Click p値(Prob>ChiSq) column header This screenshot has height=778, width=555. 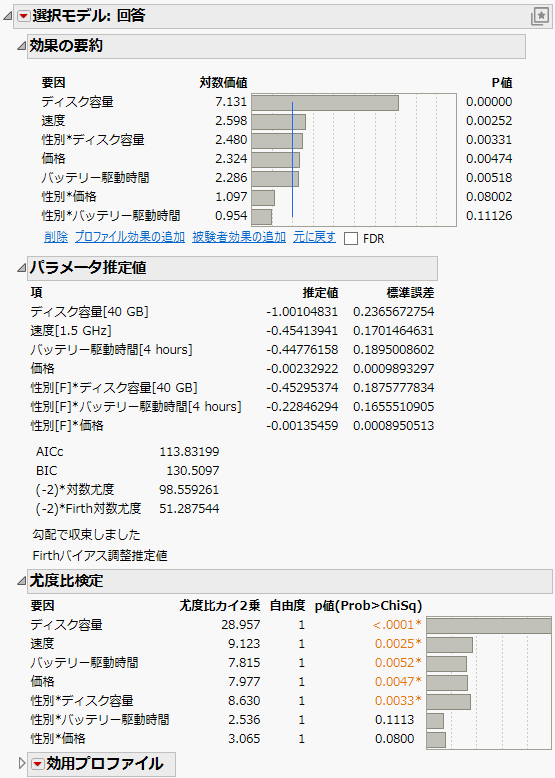tap(369, 606)
